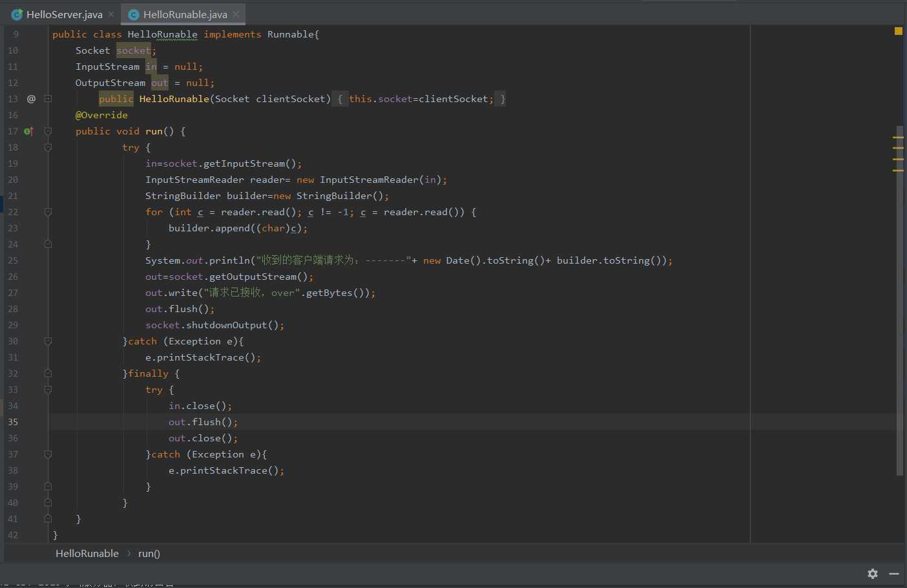Click 'out.close()' on line 36

coord(200,438)
